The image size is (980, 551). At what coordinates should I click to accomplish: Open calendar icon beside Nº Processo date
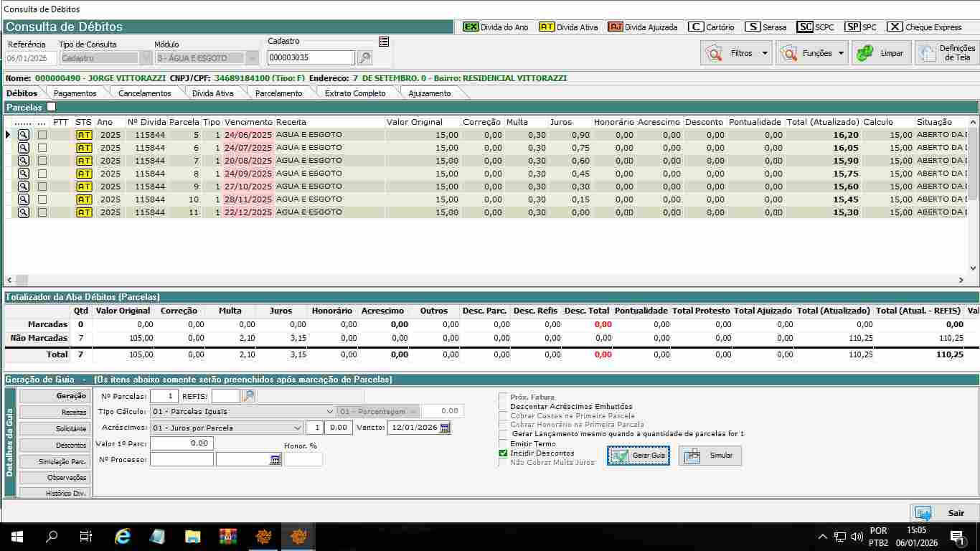click(x=275, y=460)
